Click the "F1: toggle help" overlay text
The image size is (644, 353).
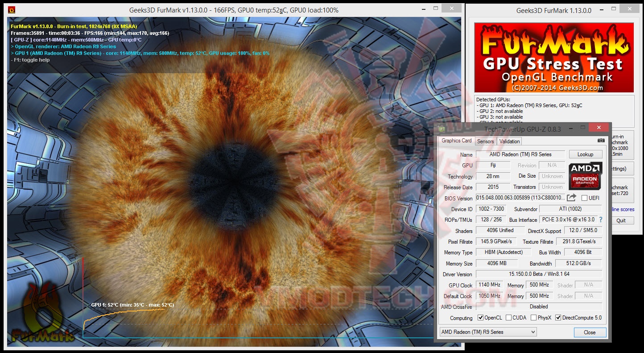(30, 60)
